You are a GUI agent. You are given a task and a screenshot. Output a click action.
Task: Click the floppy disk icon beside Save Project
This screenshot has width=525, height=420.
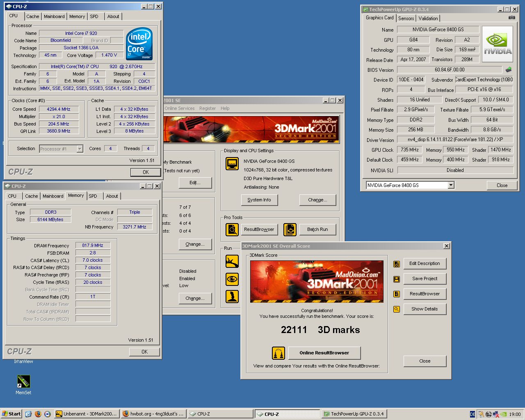397,279
